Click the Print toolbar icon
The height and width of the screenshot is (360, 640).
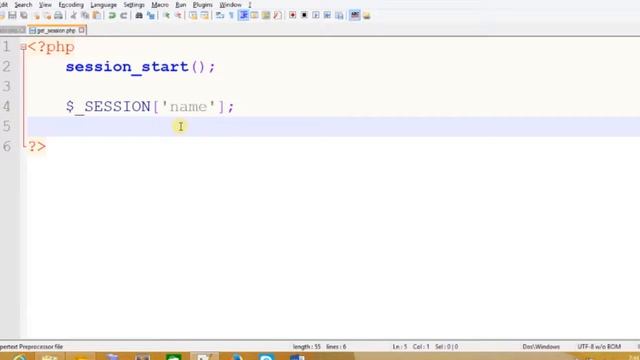(x=58, y=16)
